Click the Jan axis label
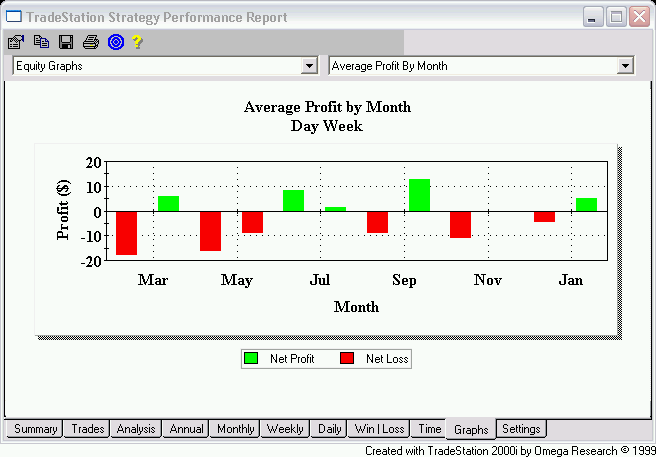Image resolution: width=656 pixels, height=457 pixels. [571, 280]
